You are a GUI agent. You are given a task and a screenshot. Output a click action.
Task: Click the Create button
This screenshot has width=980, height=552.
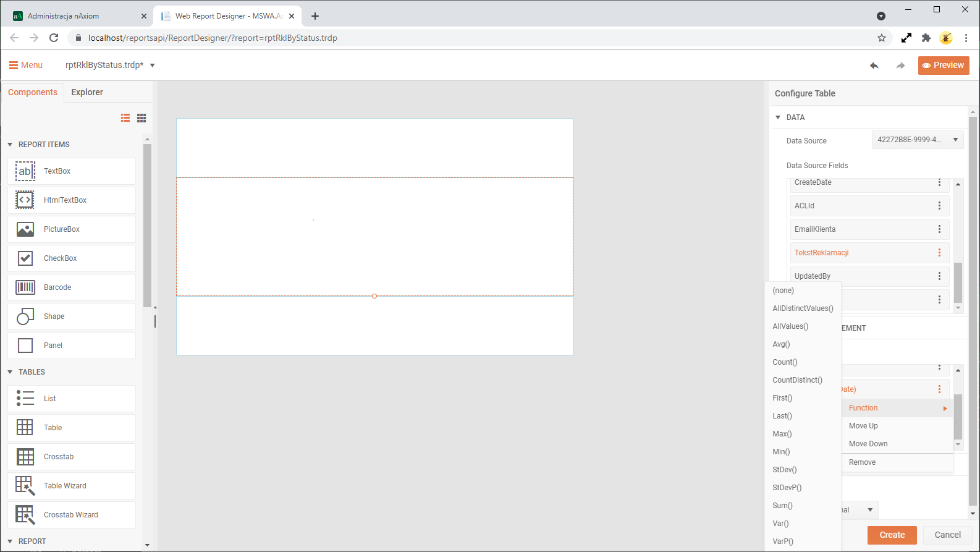click(x=892, y=535)
